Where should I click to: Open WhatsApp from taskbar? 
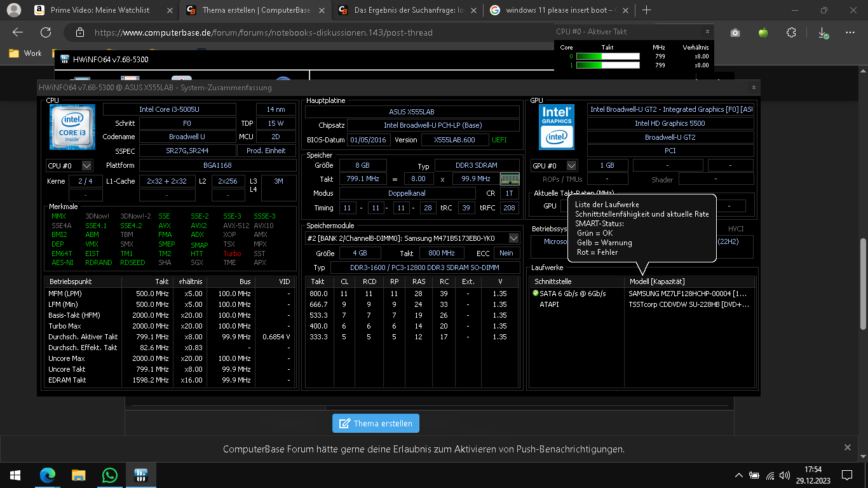[x=109, y=475]
